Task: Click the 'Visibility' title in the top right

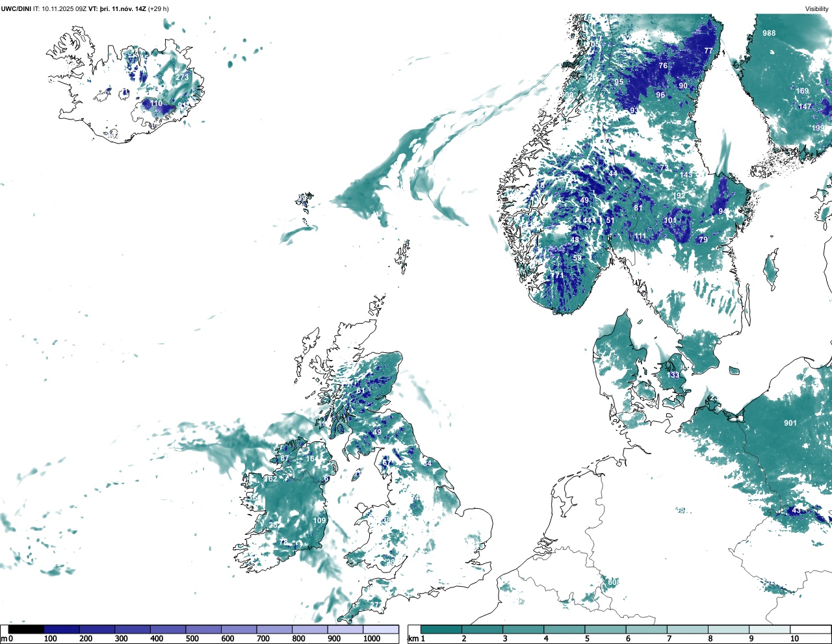Action: (x=817, y=8)
